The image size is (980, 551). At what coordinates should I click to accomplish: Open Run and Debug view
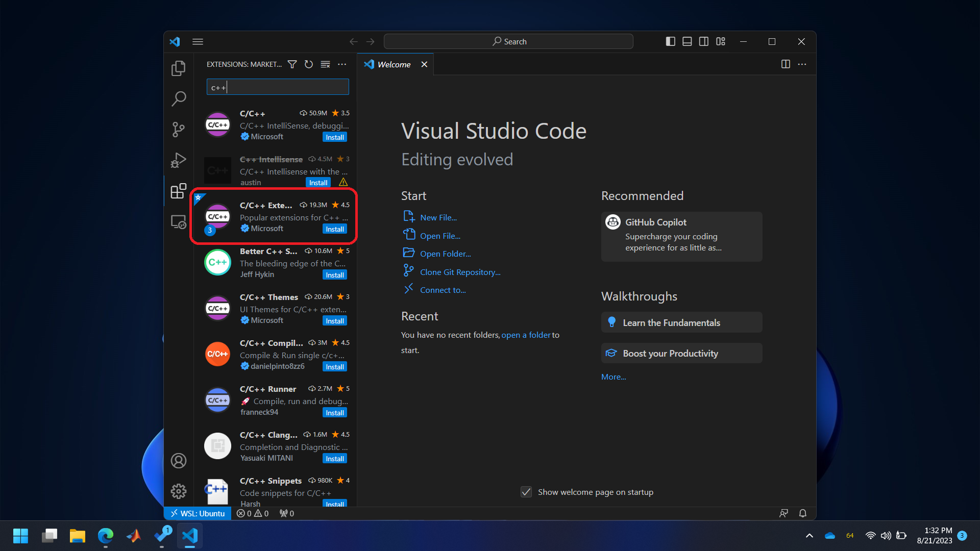coord(178,160)
